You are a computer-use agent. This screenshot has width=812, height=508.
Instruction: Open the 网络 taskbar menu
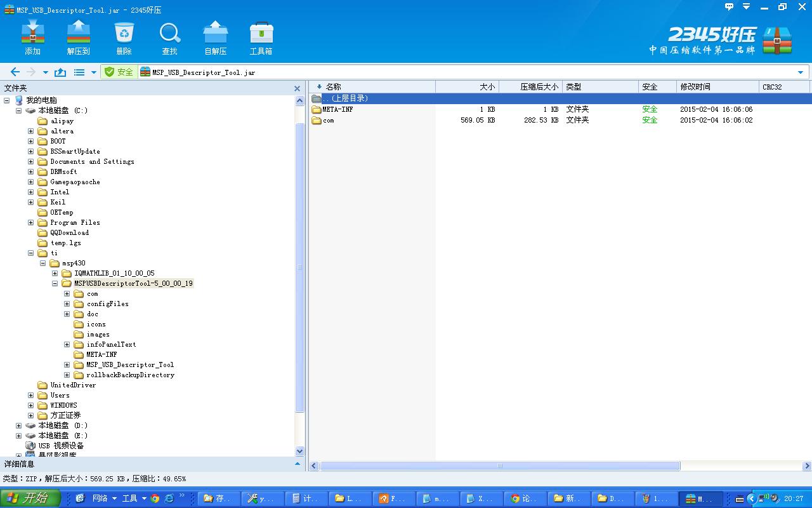(104, 498)
